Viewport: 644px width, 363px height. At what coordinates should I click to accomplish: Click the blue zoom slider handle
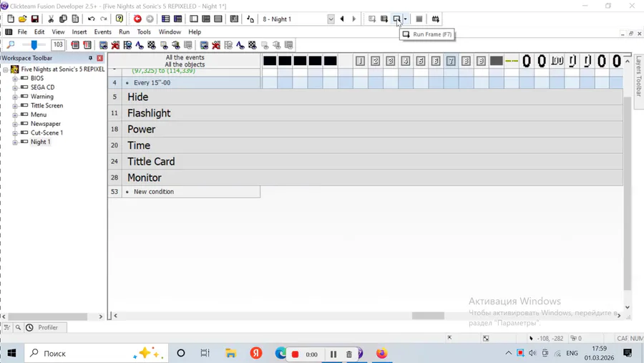click(34, 44)
